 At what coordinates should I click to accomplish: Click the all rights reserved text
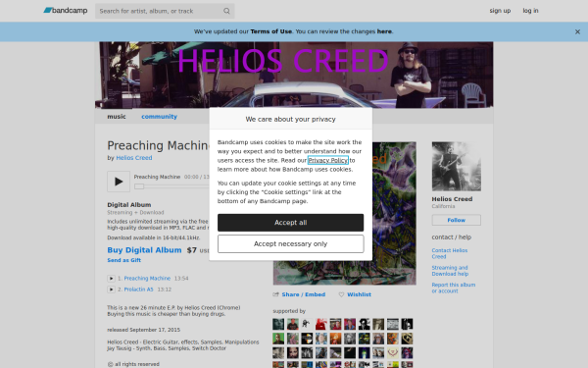pyautogui.click(x=133, y=364)
